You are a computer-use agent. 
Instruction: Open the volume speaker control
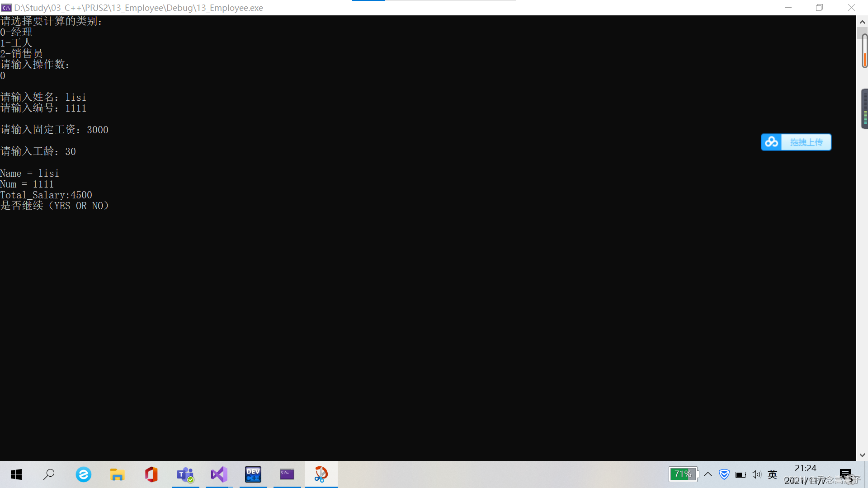tap(756, 474)
